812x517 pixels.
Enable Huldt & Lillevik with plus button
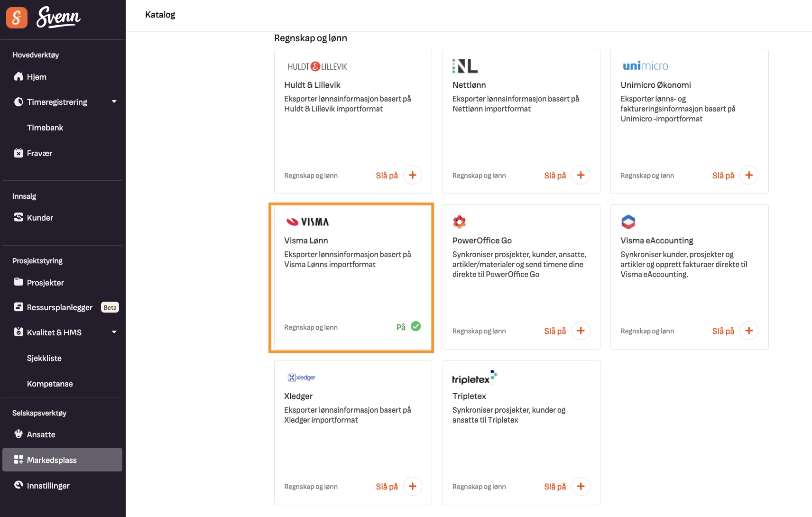(413, 175)
